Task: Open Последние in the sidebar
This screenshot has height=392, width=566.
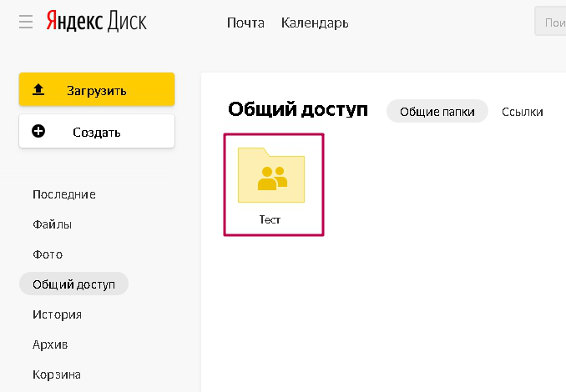Action: (x=64, y=194)
